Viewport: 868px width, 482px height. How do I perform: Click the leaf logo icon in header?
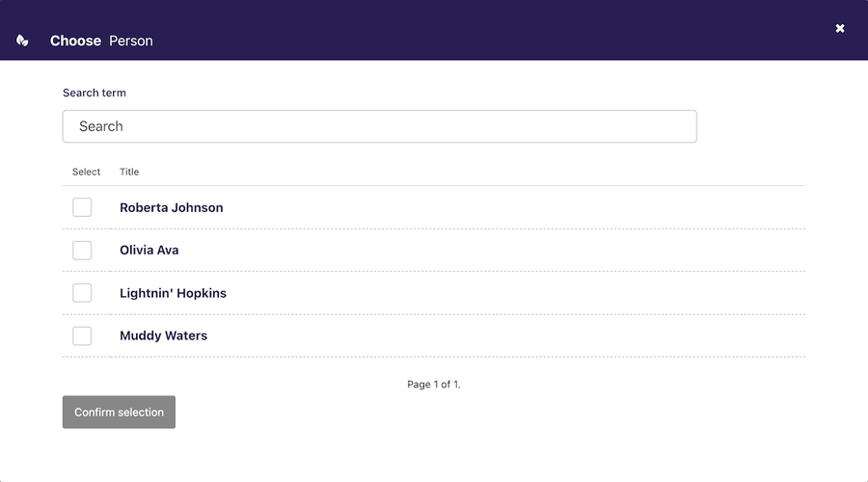coord(22,40)
